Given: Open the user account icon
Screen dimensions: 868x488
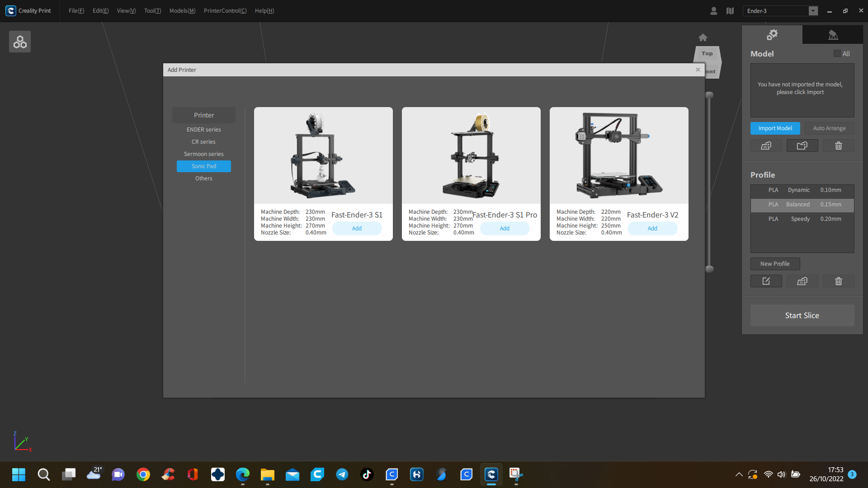Looking at the screenshot, I should pyautogui.click(x=713, y=11).
